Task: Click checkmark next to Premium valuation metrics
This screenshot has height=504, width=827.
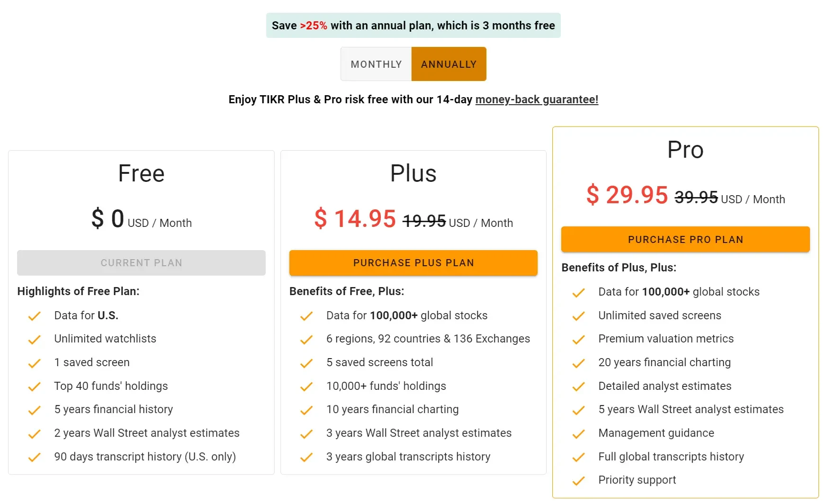Action: pos(578,340)
